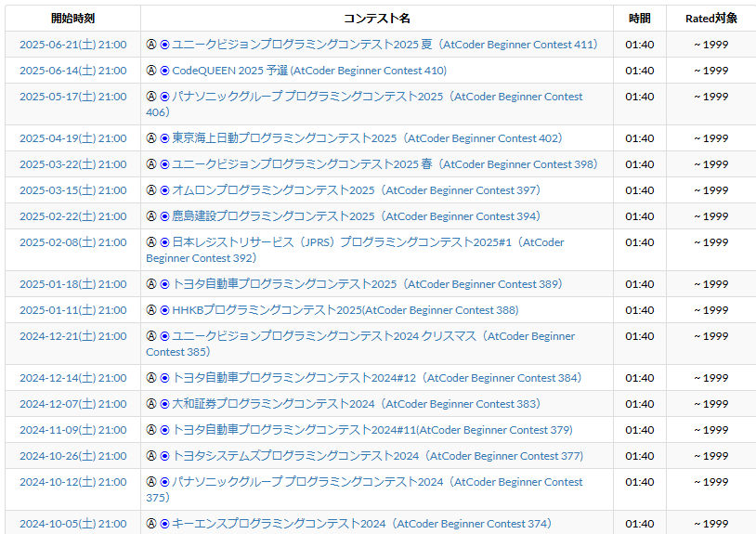The width and height of the screenshot is (756, 534).
Task: Open トヨタ自動車プログラミングコンテスト2024#12 (ABC 384)
Action: (377, 378)
